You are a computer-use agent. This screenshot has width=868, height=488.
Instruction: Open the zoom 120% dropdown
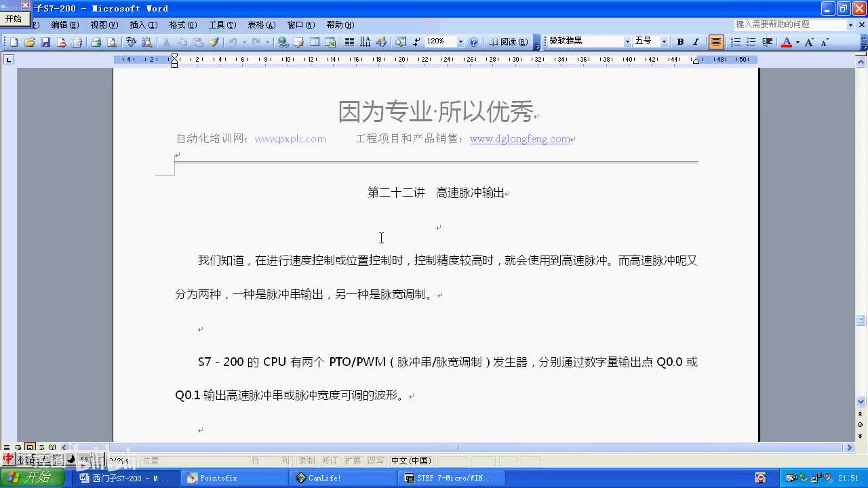(460, 42)
